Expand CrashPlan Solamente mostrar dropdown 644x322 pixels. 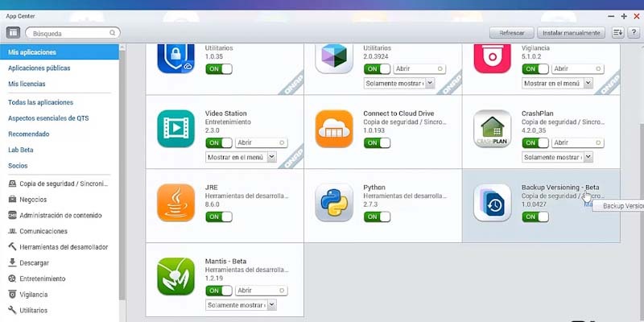pos(557,157)
